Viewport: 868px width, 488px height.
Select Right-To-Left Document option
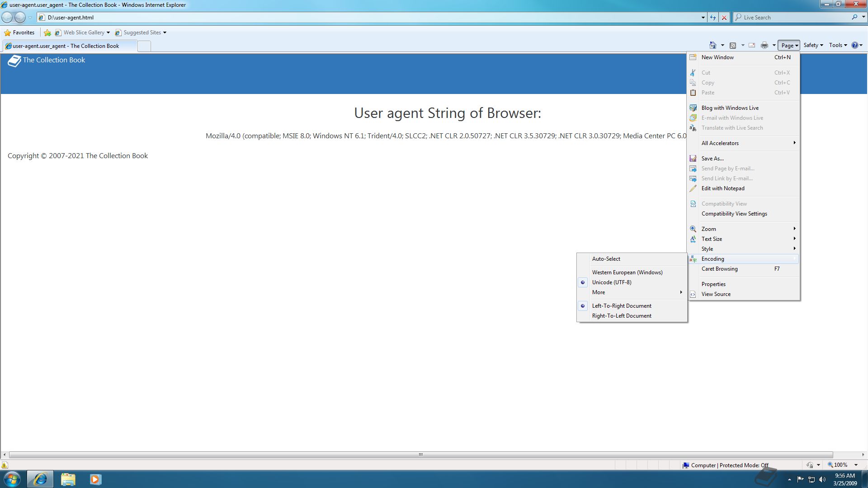[x=632, y=316]
